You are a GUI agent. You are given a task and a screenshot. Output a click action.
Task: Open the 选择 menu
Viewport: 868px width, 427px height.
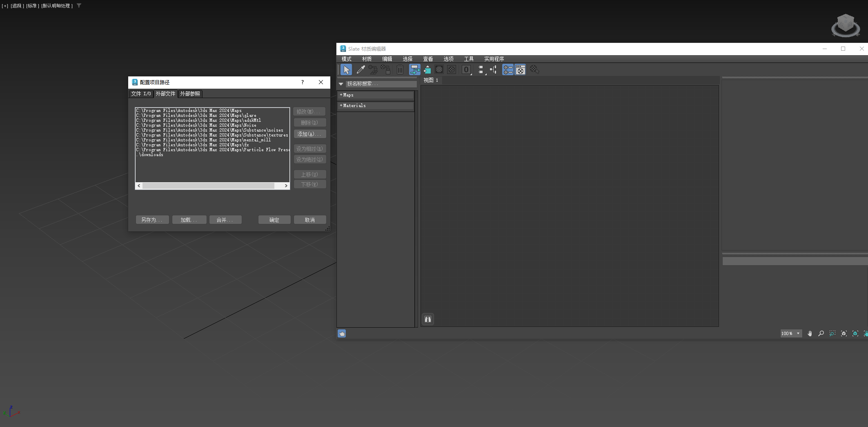coord(407,59)
